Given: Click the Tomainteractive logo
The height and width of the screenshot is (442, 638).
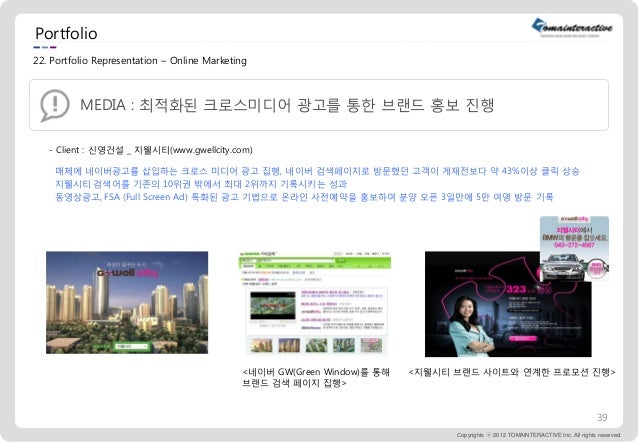Looking at the screenshot, I should click(x=572, y=28).
